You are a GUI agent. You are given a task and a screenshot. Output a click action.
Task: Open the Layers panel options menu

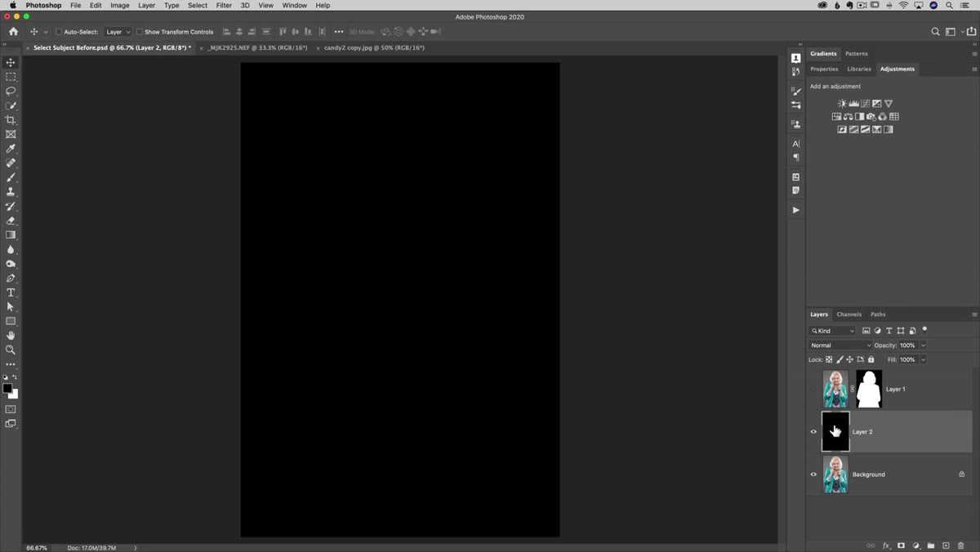[974, 314]
